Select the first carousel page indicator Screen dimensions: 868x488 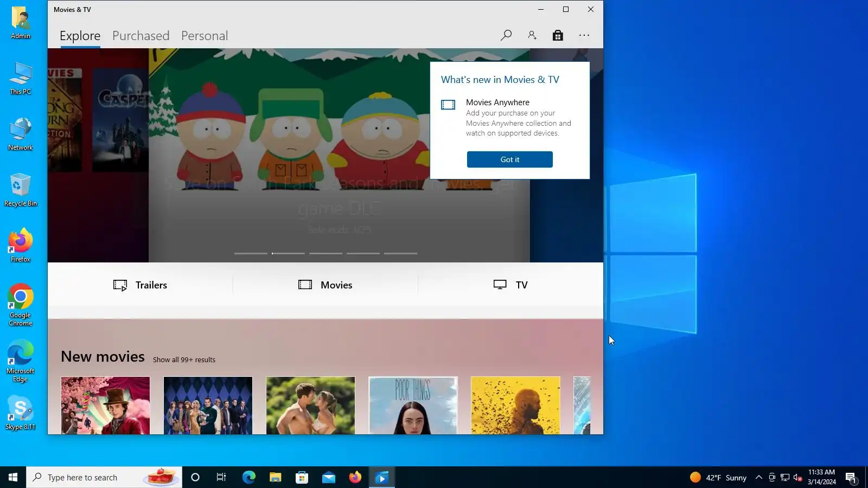(251, 253)
